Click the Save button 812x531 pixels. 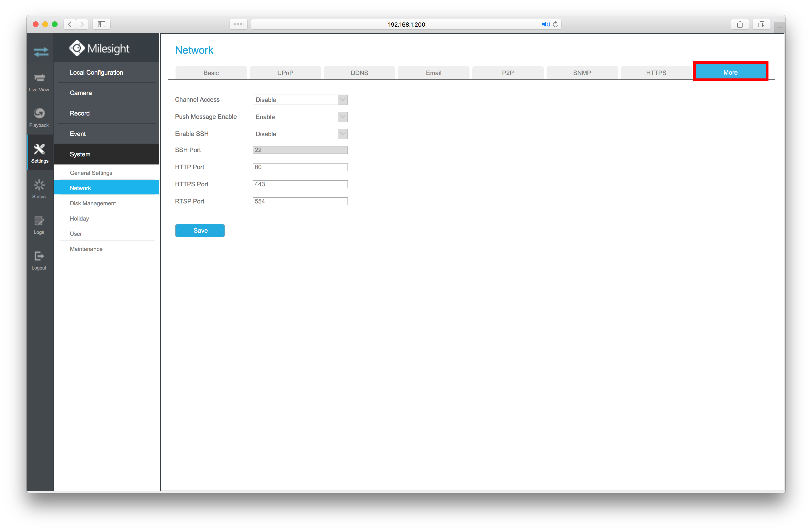coord(200,231)
